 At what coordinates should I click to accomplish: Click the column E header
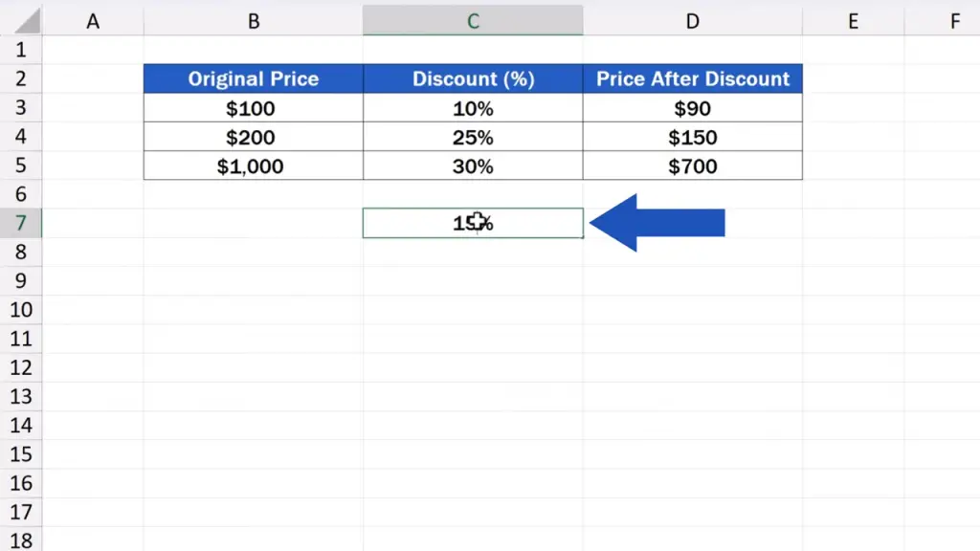pos(853,21)
